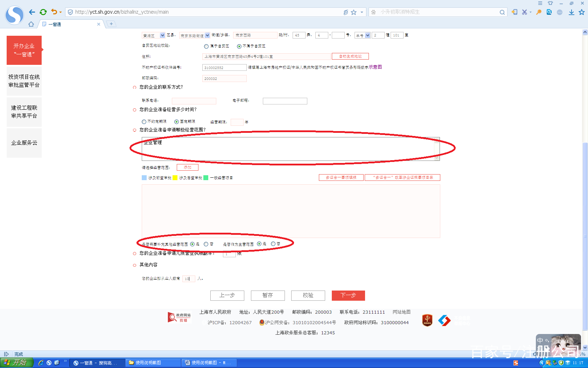Click the 联系电话 input field

point(194,101)
